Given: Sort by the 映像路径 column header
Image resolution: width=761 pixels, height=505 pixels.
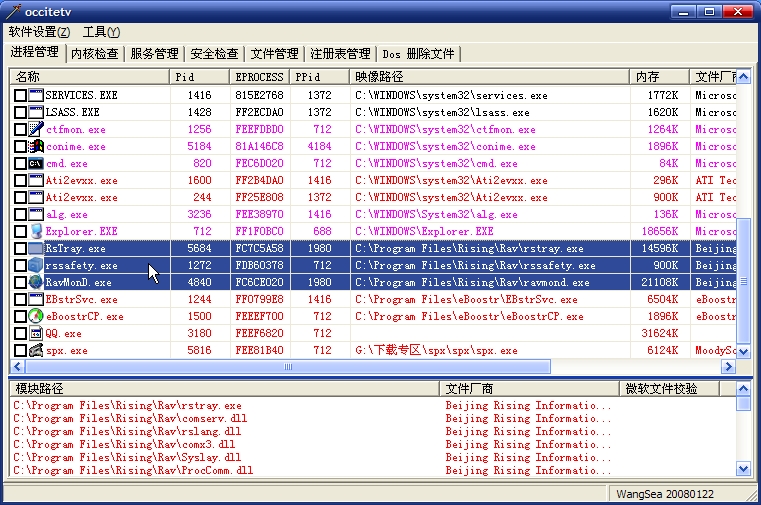Looking at the screenshot, I should pyautogui.click(x=490, y=77).
